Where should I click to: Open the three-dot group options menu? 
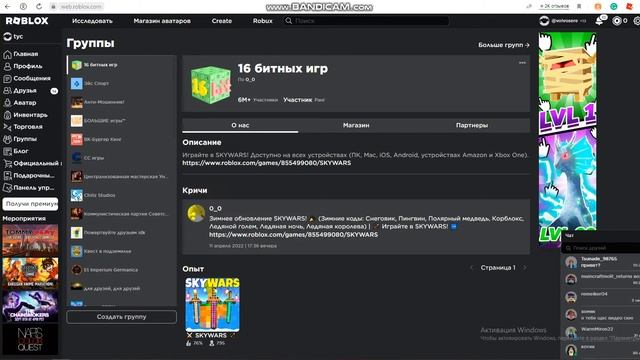coord(522,63)
